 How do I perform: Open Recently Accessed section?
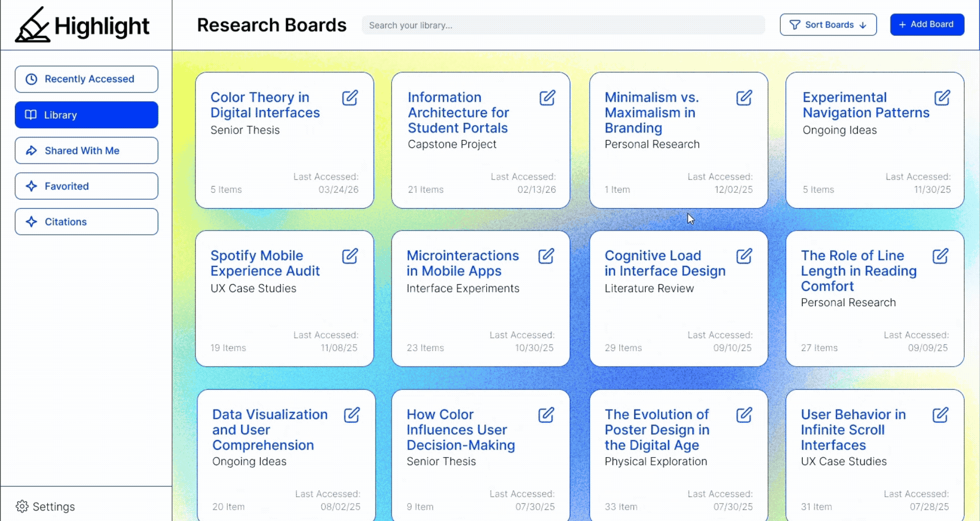(x=86, y=79)
